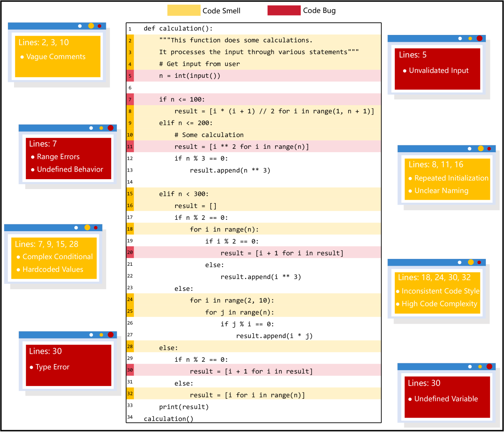This screenshot has height=432, width=504.
Task: Click the 'n = int(input())' code line
Action: pos(190,76)
